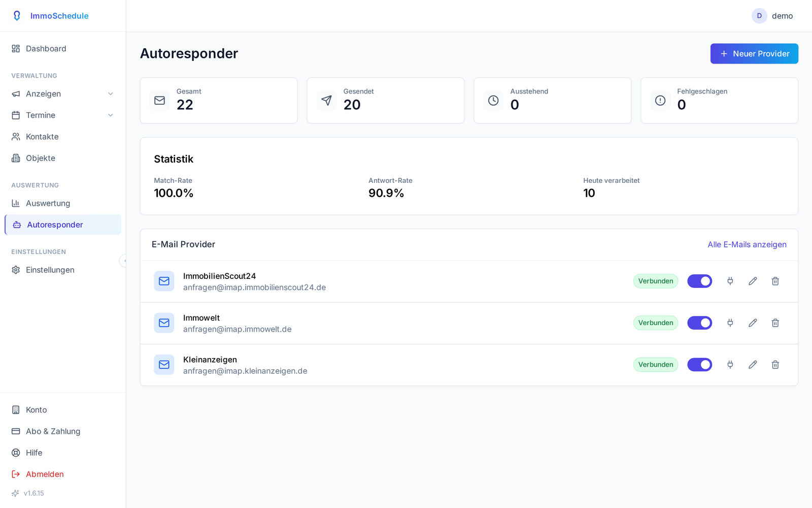Screen dimensions: 812x508
Task: Open Einstellungen in the sidebar
Action: point(63,270)
